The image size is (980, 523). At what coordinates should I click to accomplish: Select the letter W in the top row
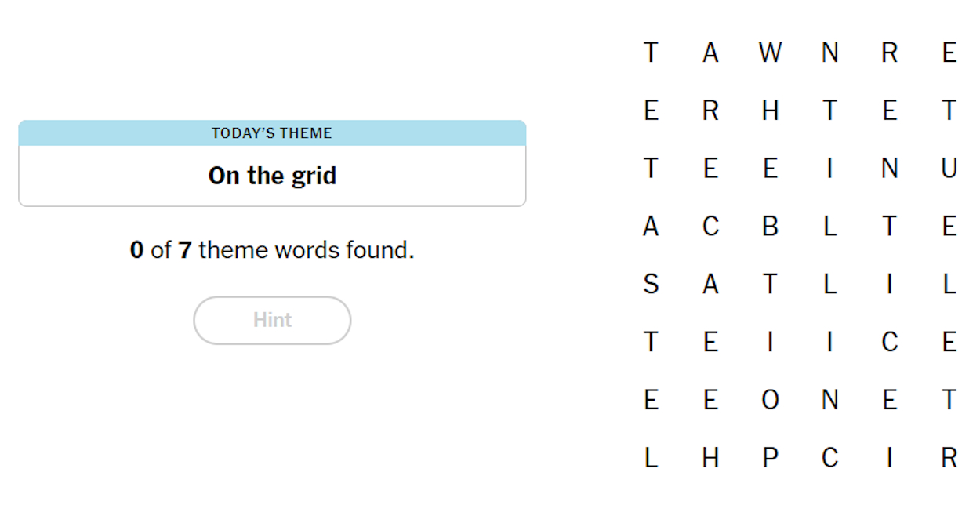770,53
